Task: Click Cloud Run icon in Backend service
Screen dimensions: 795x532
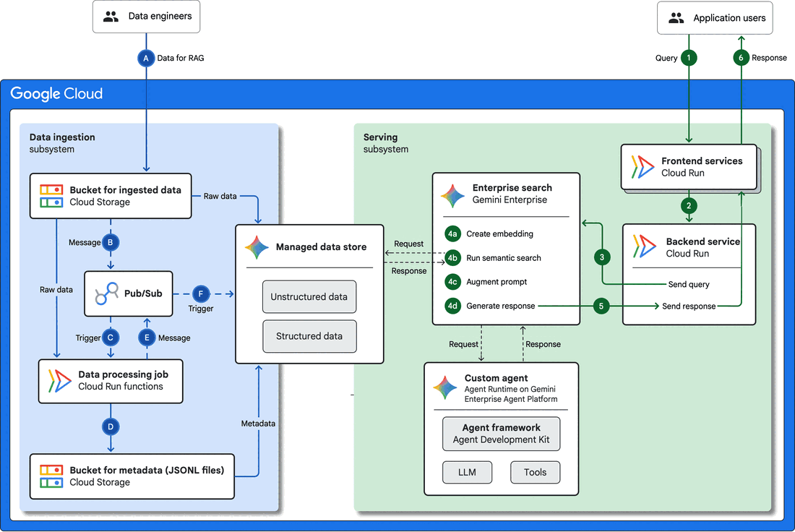Action: pyautogui.click(x=645, y=246)
